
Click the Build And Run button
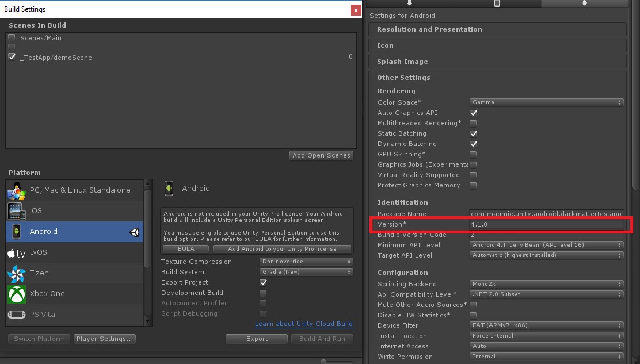pos(322,339)
